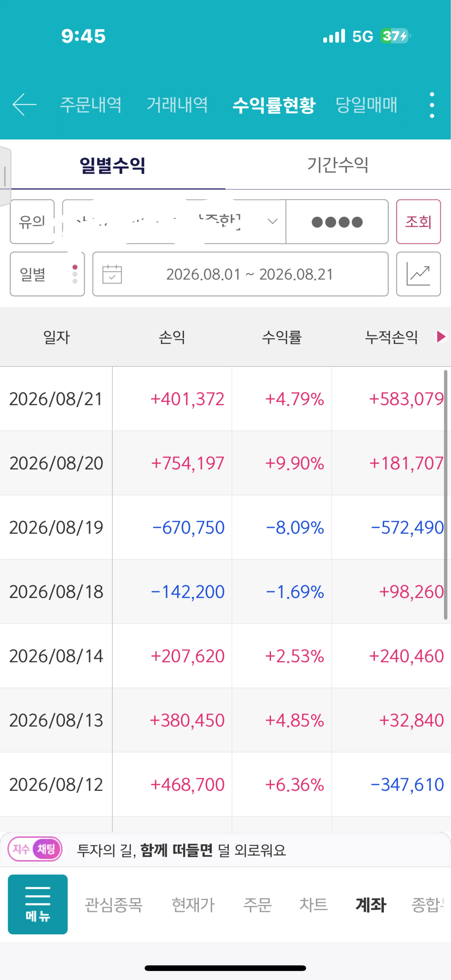This screenshot has width=451, height=980.
Task: Open the 2026.08.01 ~ 2026.08.21 date range selector
Action: tap(240, 274)
